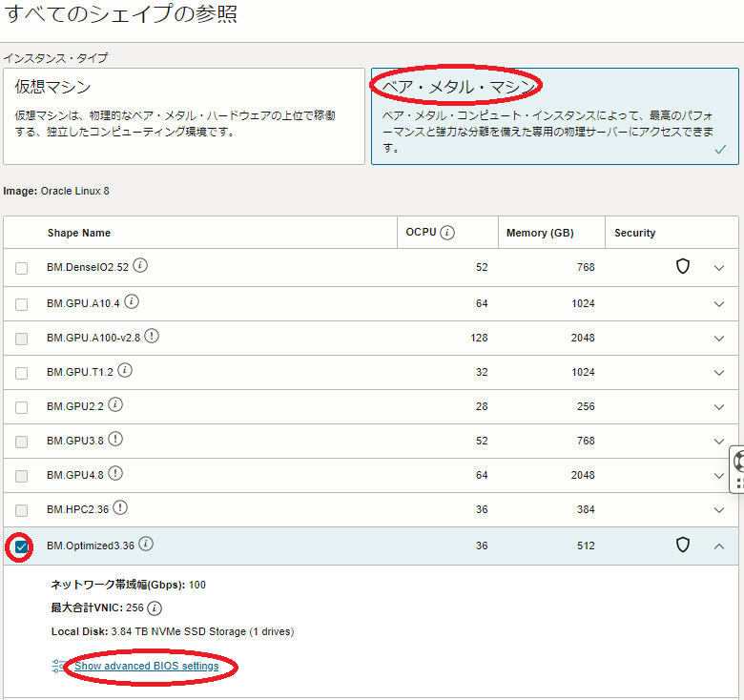Click info icon beside BM.GPU.A10.4
Viewport: 744px width, 700px height.
click(x=132, y=301)
